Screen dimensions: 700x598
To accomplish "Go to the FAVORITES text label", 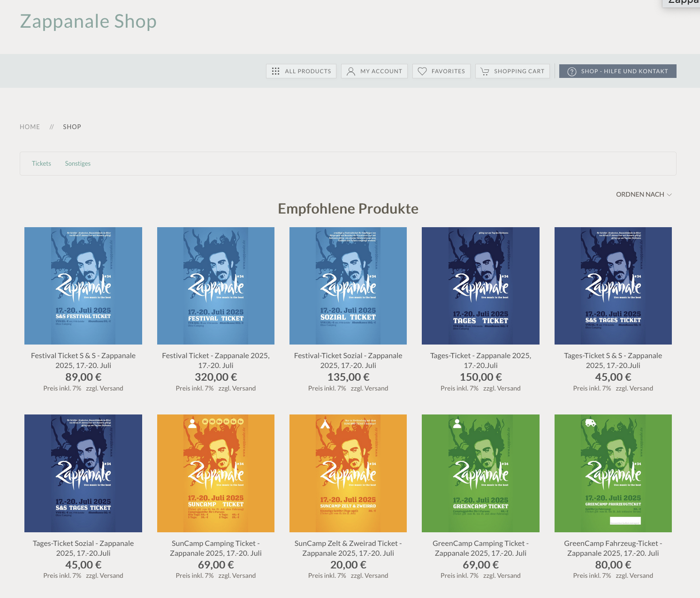I will 448,71.
